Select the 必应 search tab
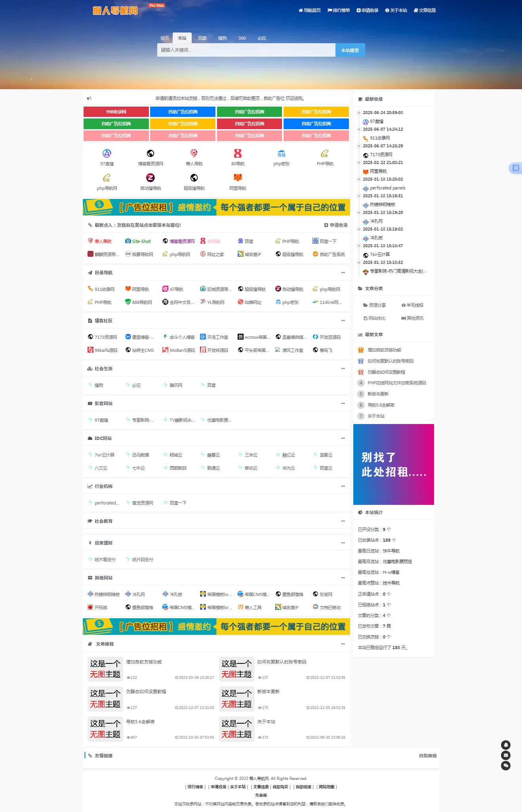Viewport: 522px width, 812px height. point(262,38)
